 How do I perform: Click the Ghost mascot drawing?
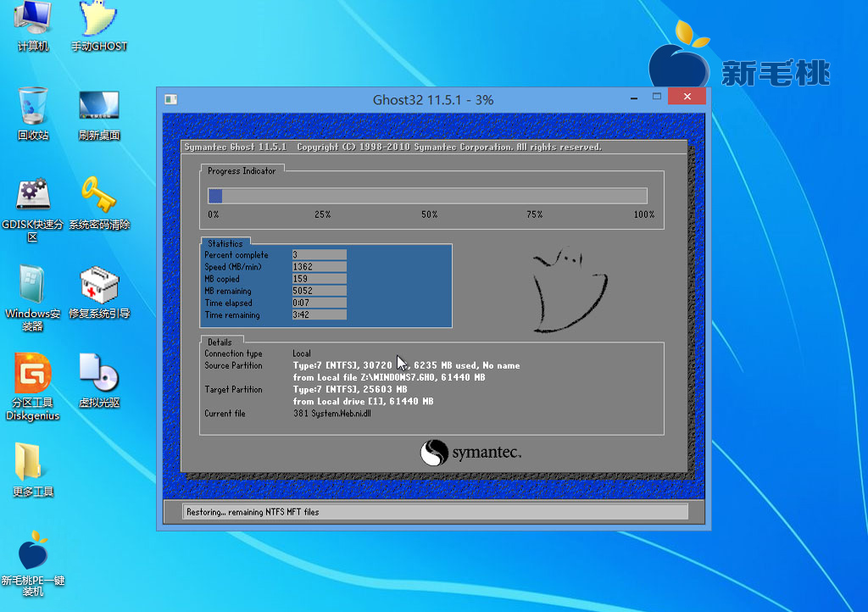tap(570, 290)
